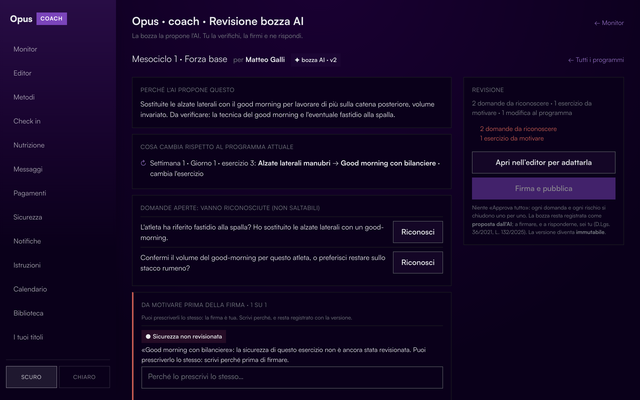Focus the Perché lo prescrivi lo stesso field

292,377
